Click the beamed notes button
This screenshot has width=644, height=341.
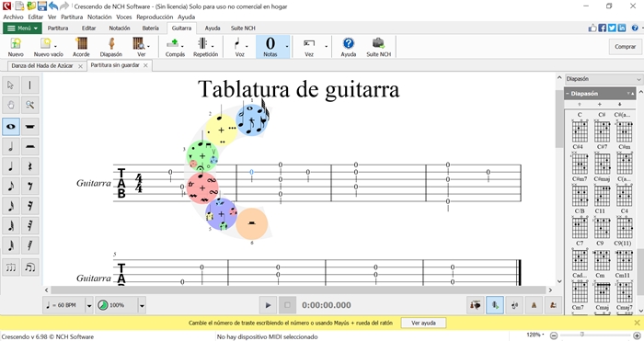pyautogui.click(x=30, y=267)
